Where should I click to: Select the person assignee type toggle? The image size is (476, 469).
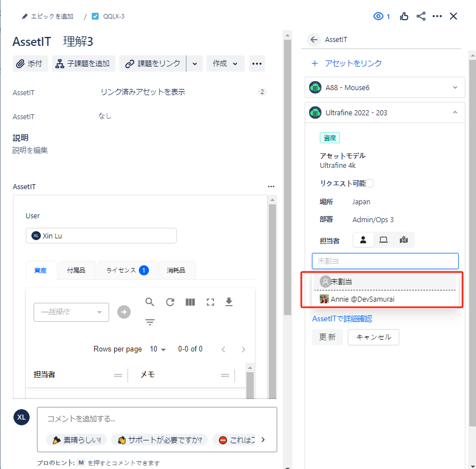click(x=363, y=240)
